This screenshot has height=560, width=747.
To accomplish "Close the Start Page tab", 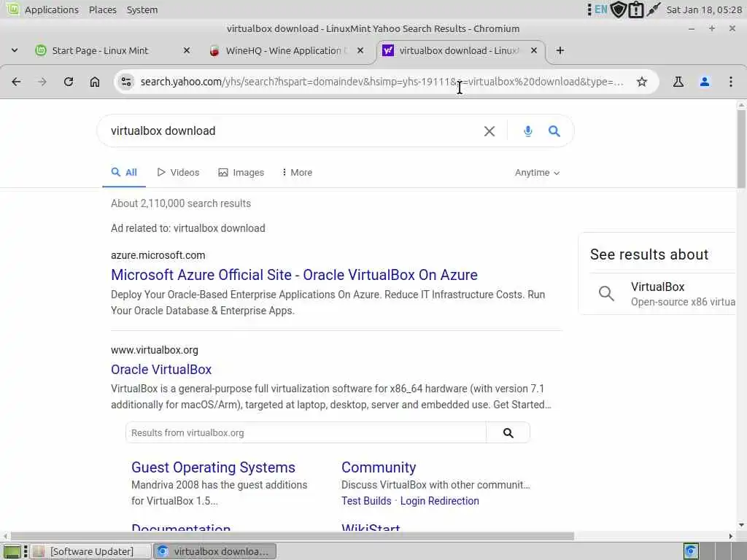I will (187, 50).
